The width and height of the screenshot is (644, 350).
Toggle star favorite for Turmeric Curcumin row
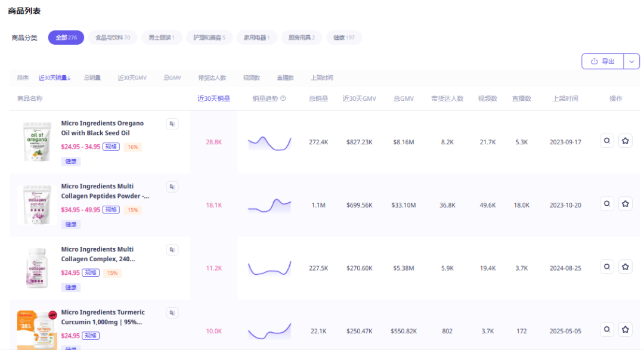625,329
